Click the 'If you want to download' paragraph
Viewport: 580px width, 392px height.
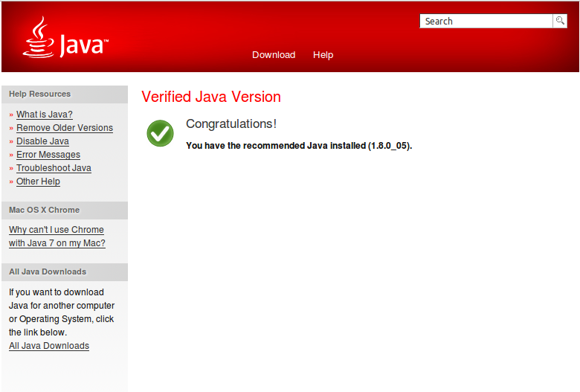pyautogui.click(x=62, y=312)
